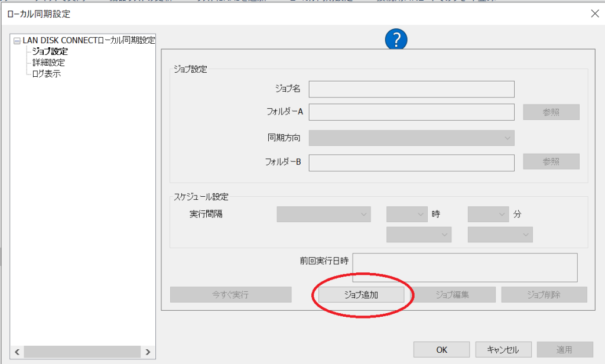Open the 同期方向 dropdown

pos(411,138)
